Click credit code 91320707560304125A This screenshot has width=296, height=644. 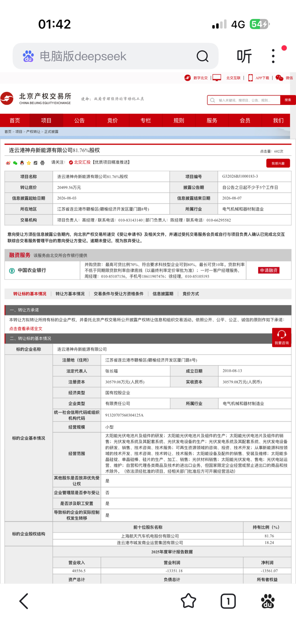point(124,415)
